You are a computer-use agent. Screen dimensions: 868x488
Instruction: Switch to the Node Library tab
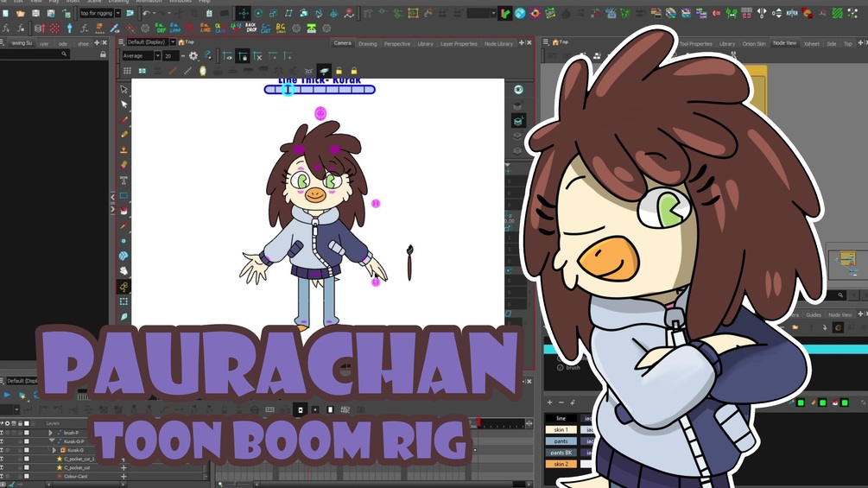[498, 43]
